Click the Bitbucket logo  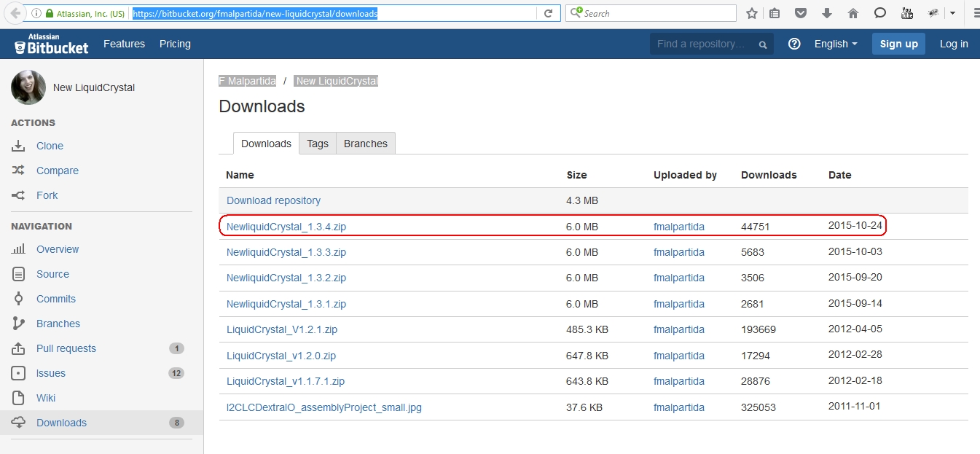tap(51, 44)
